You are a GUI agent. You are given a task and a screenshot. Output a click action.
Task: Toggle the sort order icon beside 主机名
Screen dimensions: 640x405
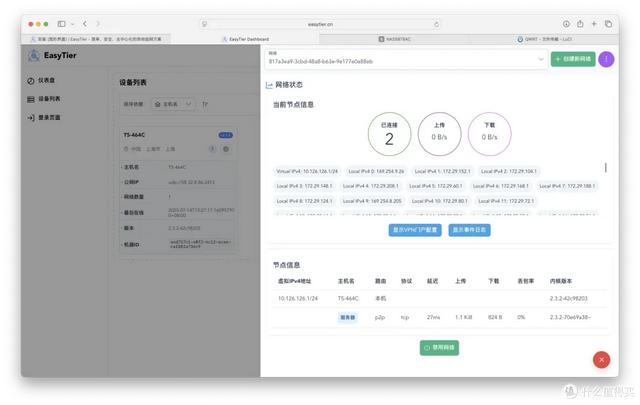click(x=205, y=104)
